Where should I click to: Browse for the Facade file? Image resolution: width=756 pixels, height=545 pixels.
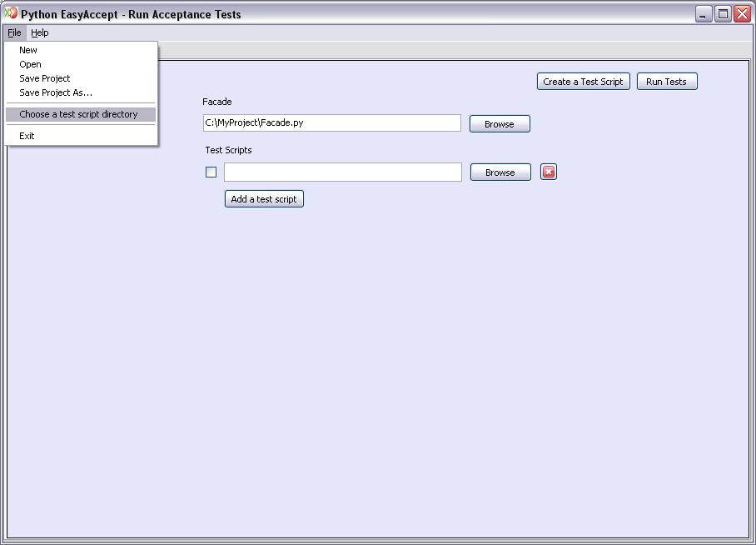click(x=500, y=124)
